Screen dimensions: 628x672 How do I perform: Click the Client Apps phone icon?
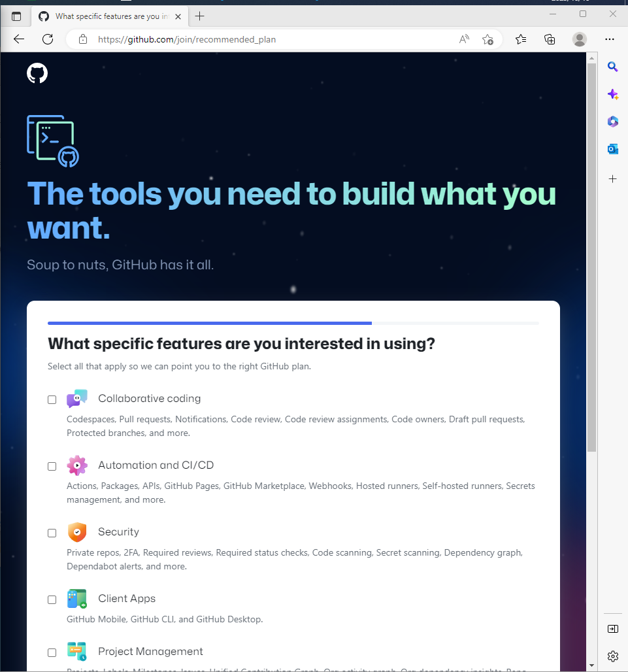coord(76,599)
